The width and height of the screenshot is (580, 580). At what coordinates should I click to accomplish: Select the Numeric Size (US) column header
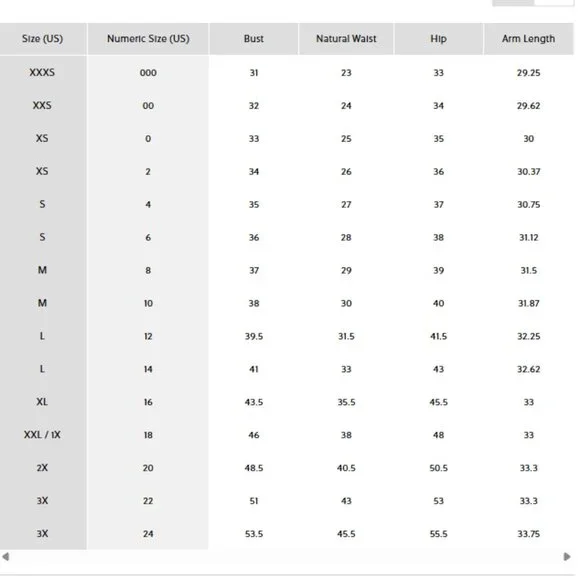point(148,39)
